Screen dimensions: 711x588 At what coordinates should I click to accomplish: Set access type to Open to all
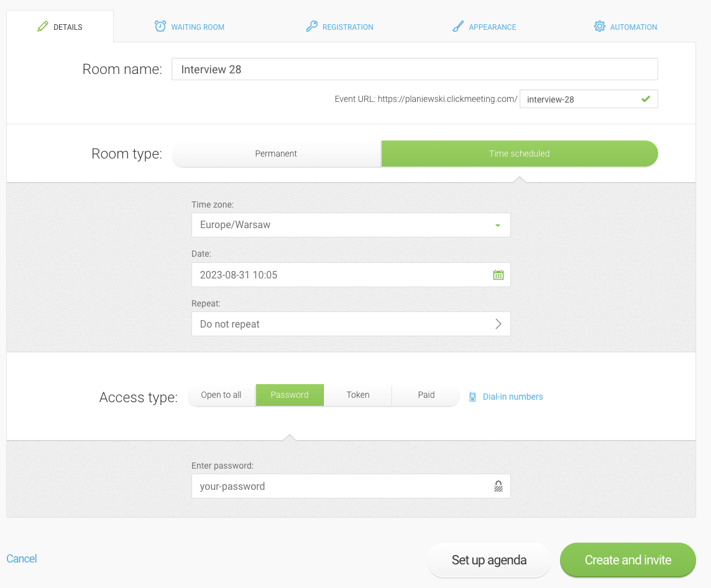coord(221,395)
